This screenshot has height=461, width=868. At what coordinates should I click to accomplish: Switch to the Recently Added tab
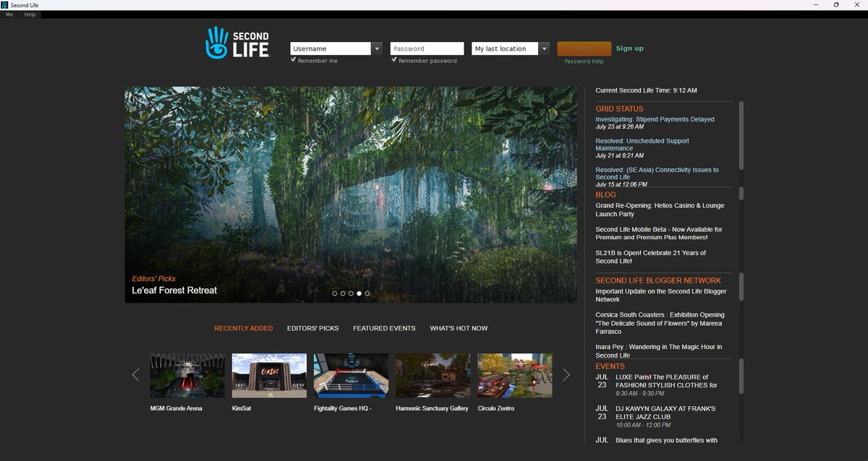coord(243,328)
